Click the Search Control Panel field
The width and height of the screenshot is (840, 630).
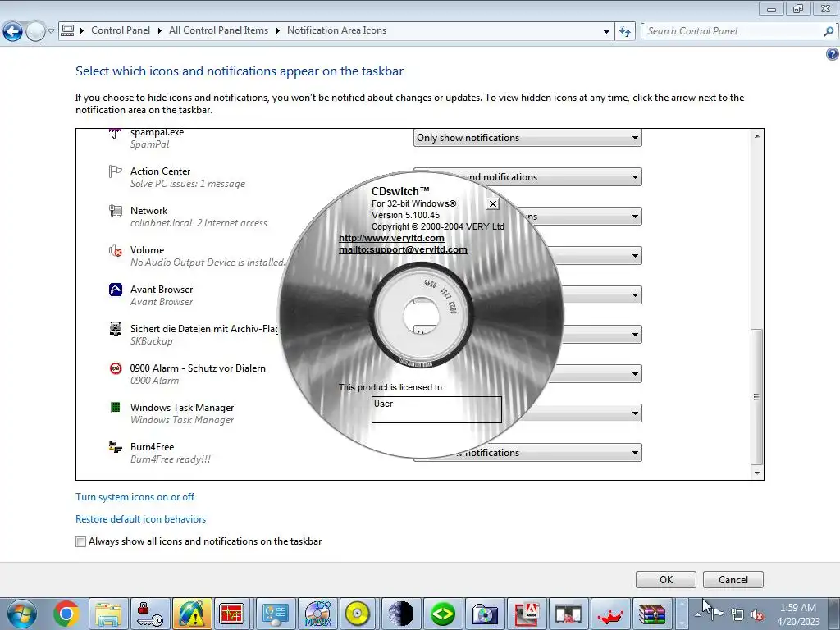731,31
